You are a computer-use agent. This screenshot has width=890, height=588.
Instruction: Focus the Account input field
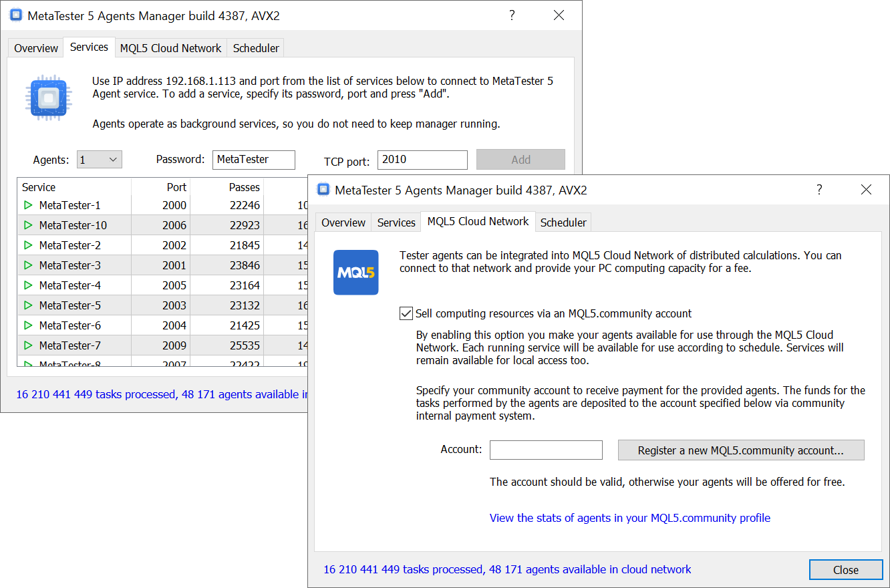coord(546,450)
